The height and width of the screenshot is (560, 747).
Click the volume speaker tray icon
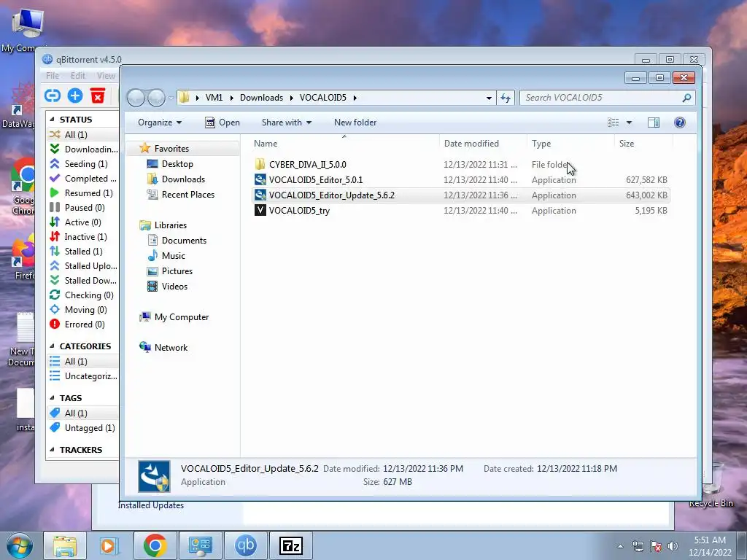(673, 546)
